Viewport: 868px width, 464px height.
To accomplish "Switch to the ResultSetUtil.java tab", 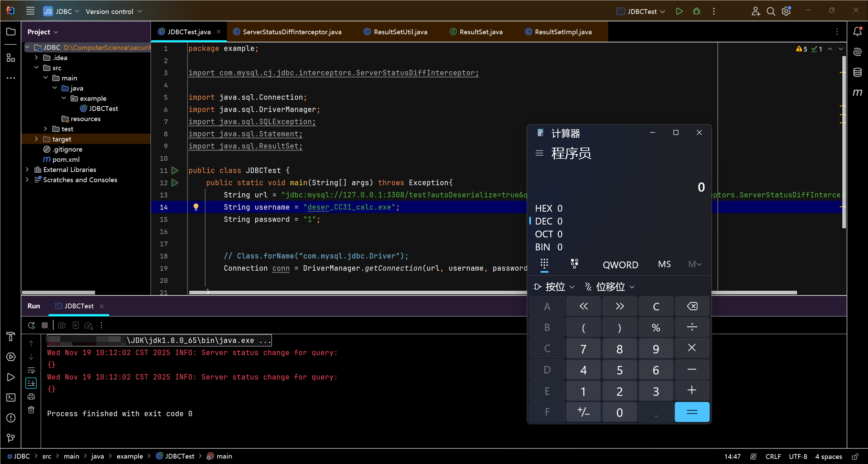I will 400,32.
